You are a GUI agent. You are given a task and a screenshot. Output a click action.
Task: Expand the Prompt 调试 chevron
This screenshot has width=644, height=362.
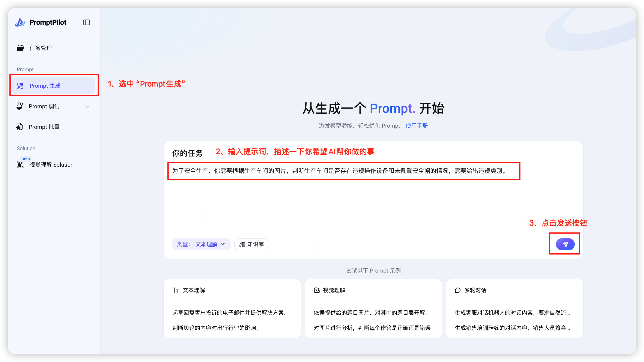point(87,107)
